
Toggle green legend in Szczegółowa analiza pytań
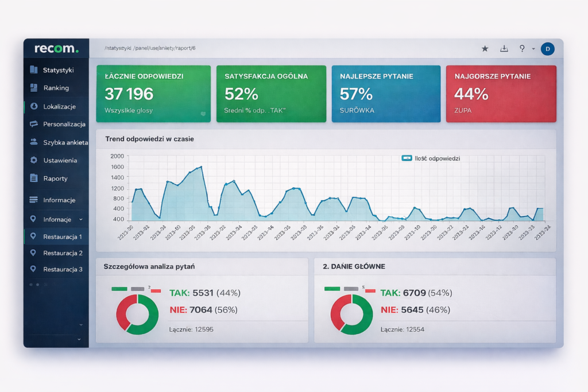(119, 289)
